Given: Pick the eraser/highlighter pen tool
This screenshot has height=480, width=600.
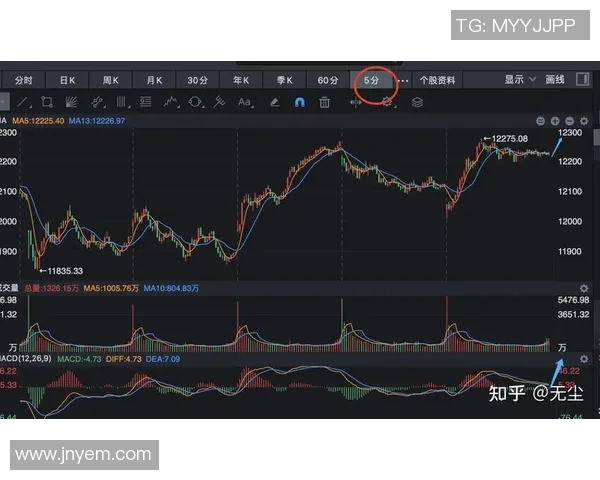Looking at the screenshot, I should point(274,102).
